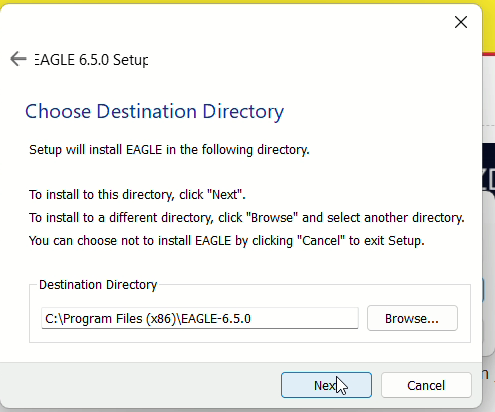This screenshot has height=412, width=495.
Task: Click 'Setup will install EAGLE in the following directory.'
Action: click(169, 150)
